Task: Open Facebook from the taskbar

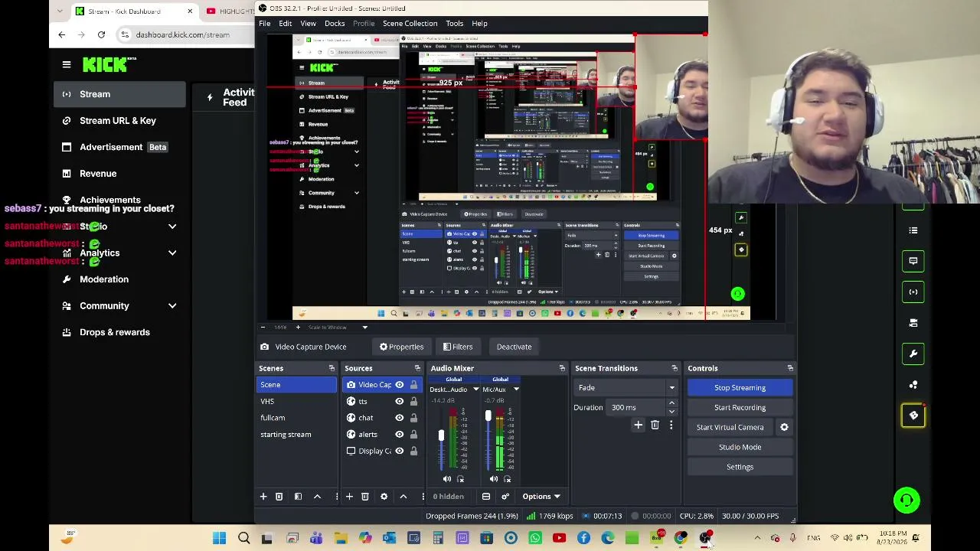Action: (583, 538)
